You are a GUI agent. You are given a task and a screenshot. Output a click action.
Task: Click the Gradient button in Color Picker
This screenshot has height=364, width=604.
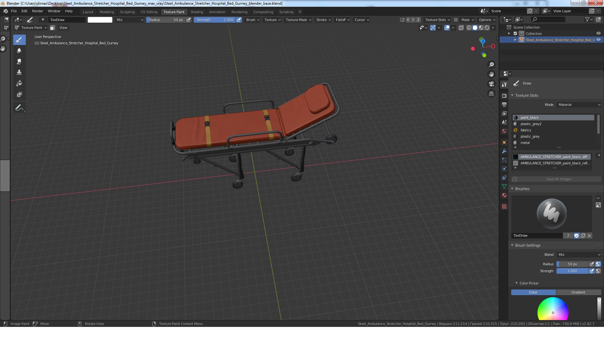coord(578,292)
